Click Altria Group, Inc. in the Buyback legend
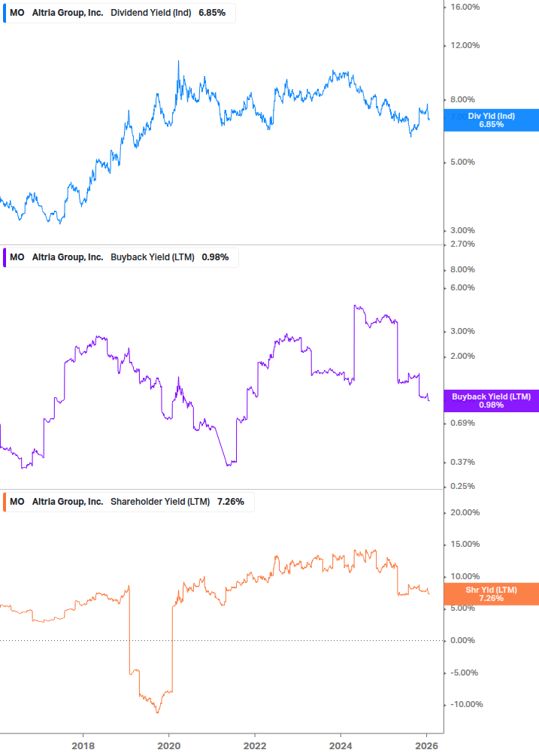The image size is (539, 756). (68, 257)
